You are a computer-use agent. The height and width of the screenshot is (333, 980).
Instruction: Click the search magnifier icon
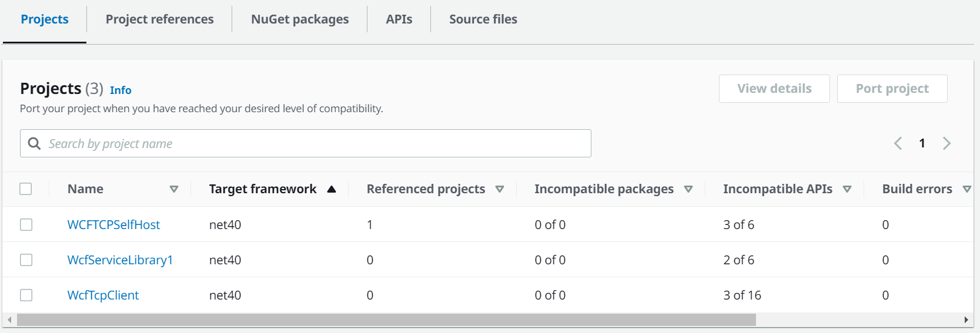(35, 144)
